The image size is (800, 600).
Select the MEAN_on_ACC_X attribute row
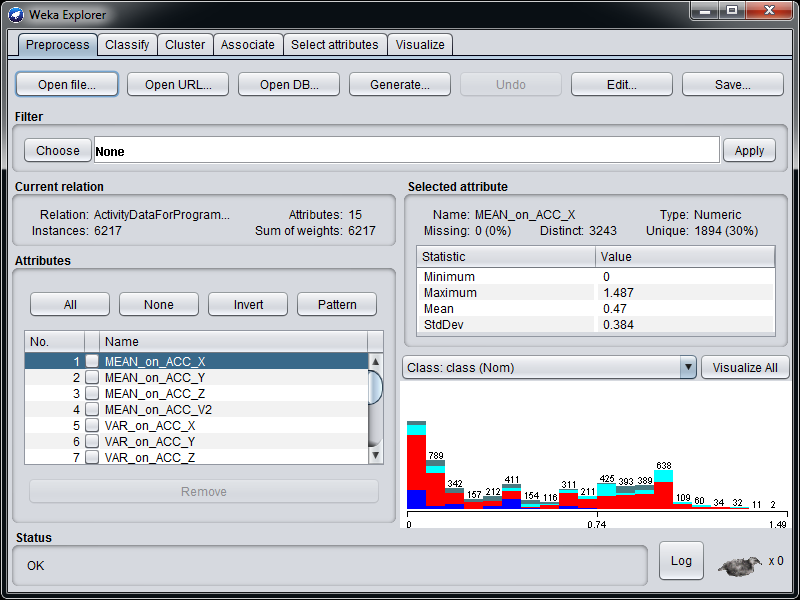196,361
